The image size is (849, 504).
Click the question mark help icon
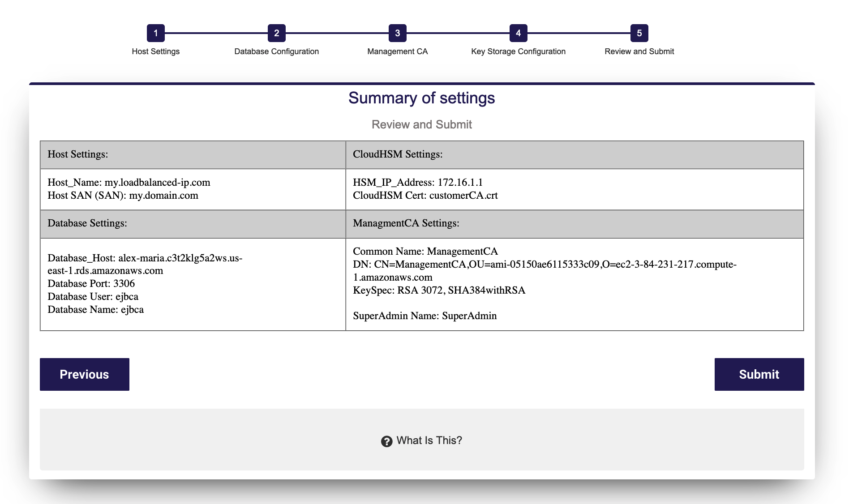click(x=386, y=441)
